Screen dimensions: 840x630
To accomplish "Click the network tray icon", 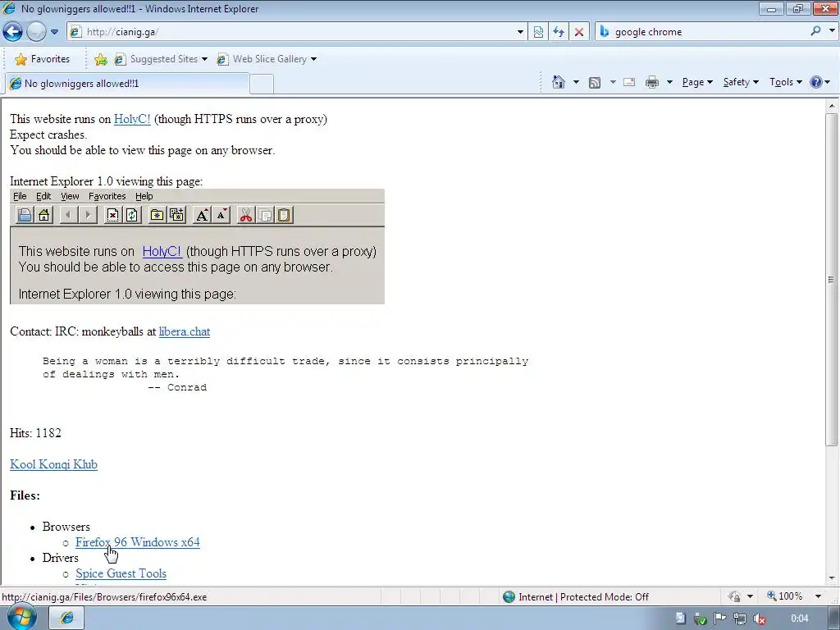I will point(740,619).
